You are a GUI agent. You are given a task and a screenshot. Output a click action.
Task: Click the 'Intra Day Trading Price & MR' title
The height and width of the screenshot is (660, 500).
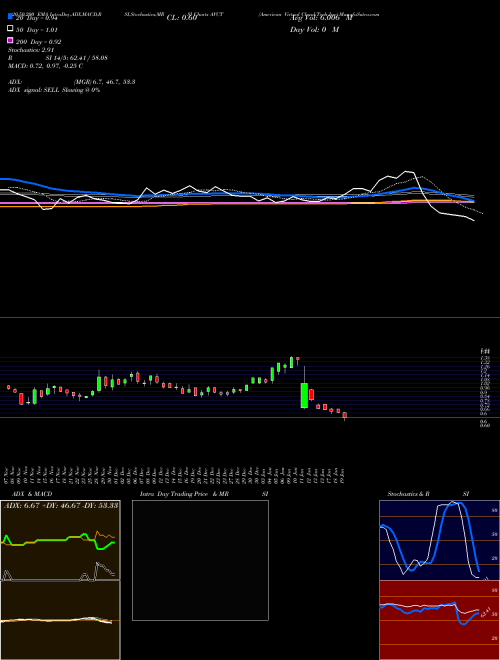coord(184,494)
